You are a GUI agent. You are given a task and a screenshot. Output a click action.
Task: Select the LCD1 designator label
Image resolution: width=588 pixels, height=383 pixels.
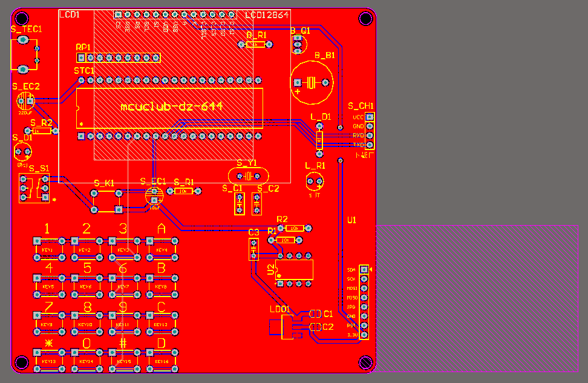click(70, 15)
